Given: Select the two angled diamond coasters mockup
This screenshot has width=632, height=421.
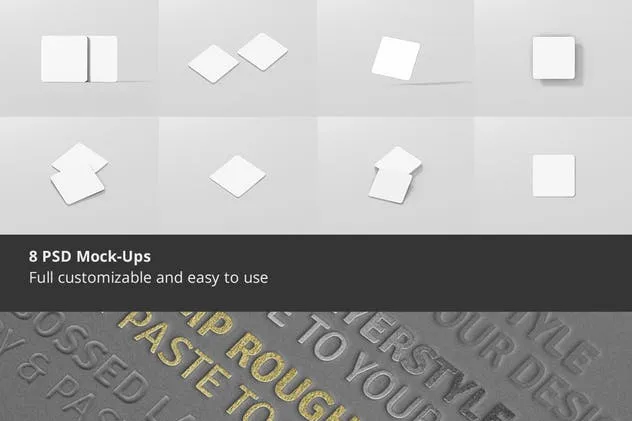Looking at the screenshot, I should [237, 58].
